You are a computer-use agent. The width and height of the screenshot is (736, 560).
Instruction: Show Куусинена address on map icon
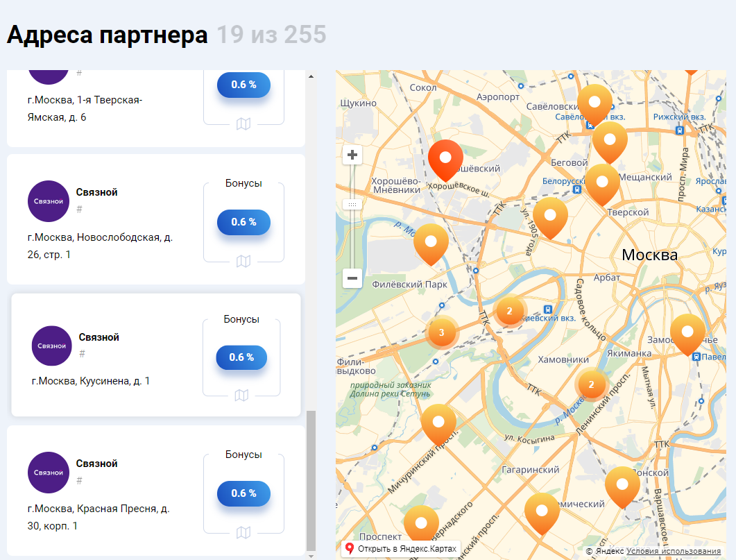click(x=241, y=396)
